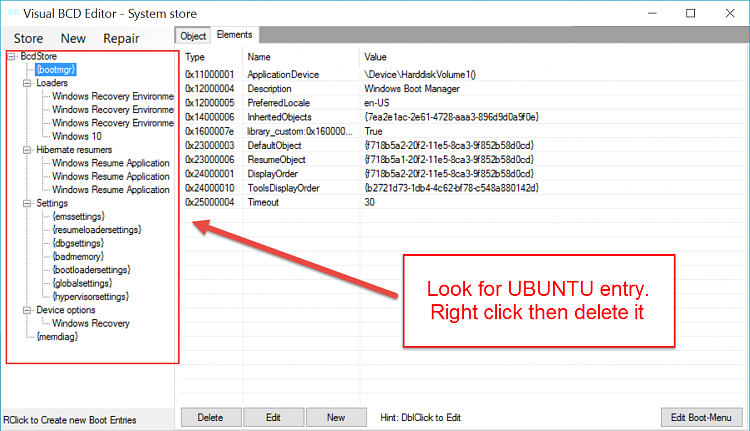Switch to the Object tab
This screenshot has height=431, width=750.
tap(193, 36)
